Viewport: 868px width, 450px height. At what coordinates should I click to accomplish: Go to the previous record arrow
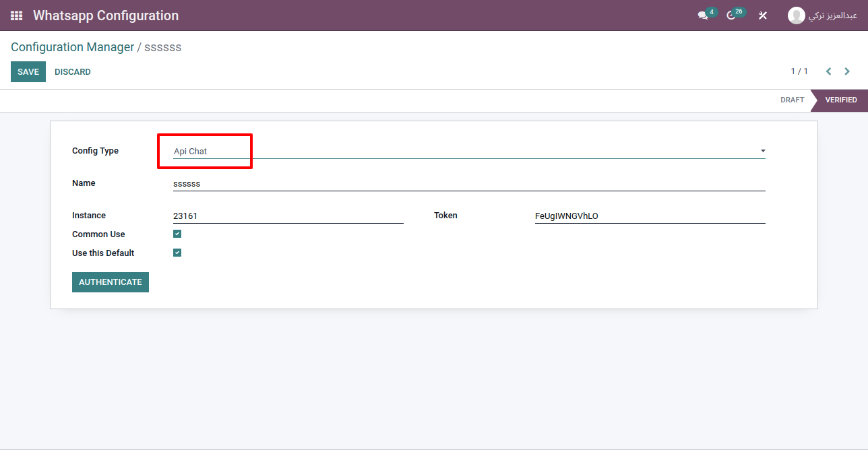point(829,71)
